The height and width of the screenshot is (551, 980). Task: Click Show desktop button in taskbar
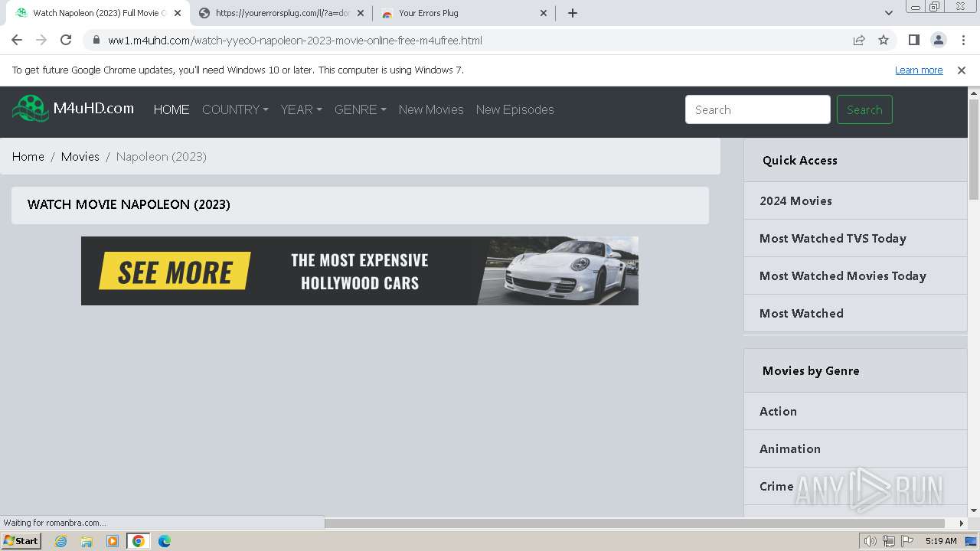click(972, 541)
